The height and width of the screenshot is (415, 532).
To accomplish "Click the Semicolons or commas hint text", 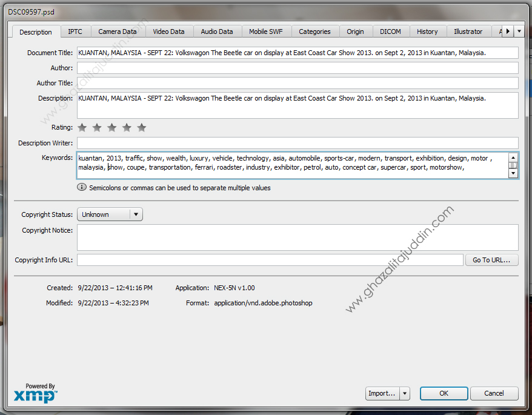I will pyautogui.click(x=180, y=188).
